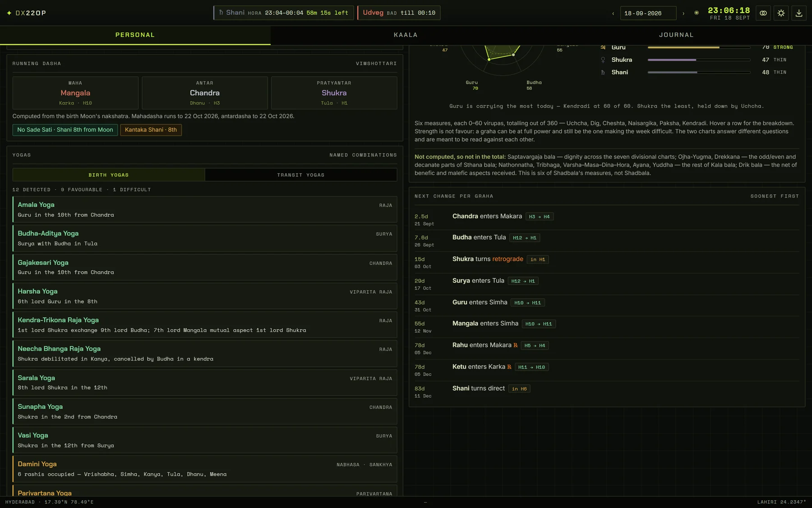Click the Shani hora chip in the header
The height and width of the screenshot is (508, 812).
click(283, 13)
